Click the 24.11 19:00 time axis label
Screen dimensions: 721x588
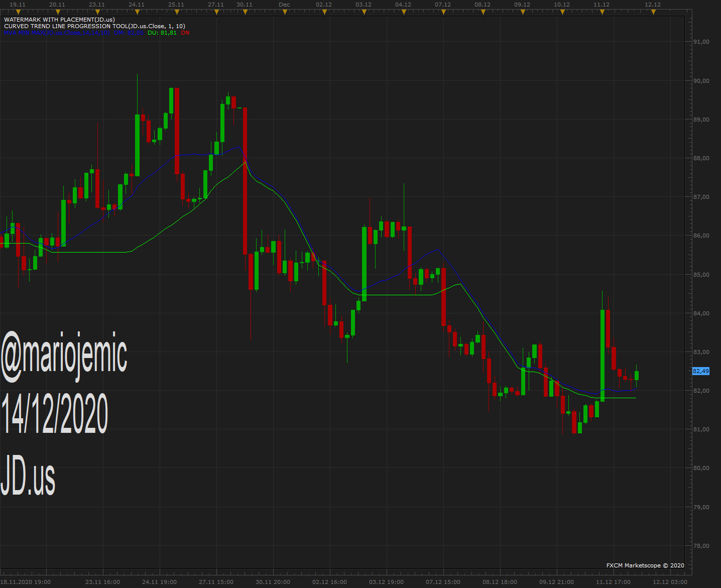160,582
